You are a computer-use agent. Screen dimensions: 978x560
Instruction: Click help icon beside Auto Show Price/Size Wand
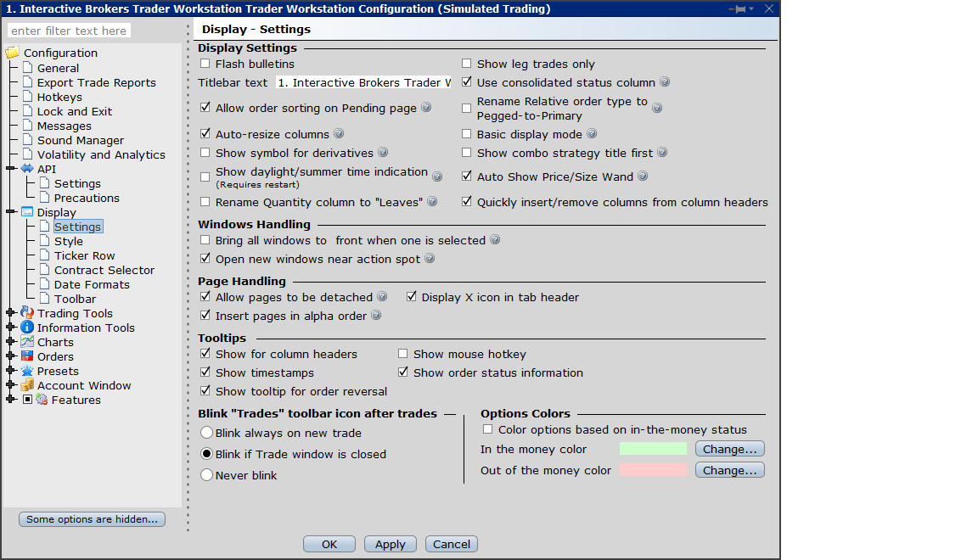(x=643, y=176)
